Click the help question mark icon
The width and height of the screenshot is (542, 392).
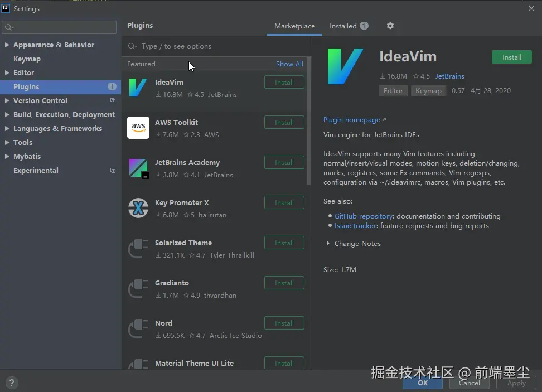pos(11,383)
